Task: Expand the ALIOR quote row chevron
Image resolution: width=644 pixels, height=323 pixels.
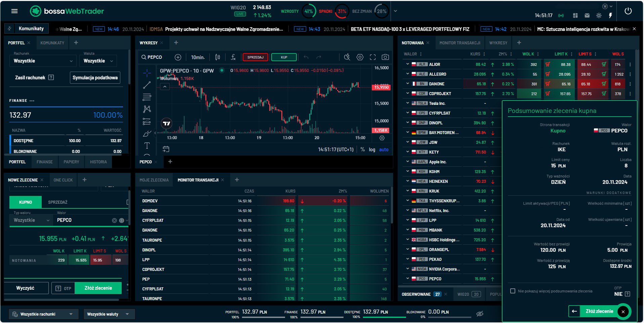Action: pyautogui.click(x=407, y=64)
